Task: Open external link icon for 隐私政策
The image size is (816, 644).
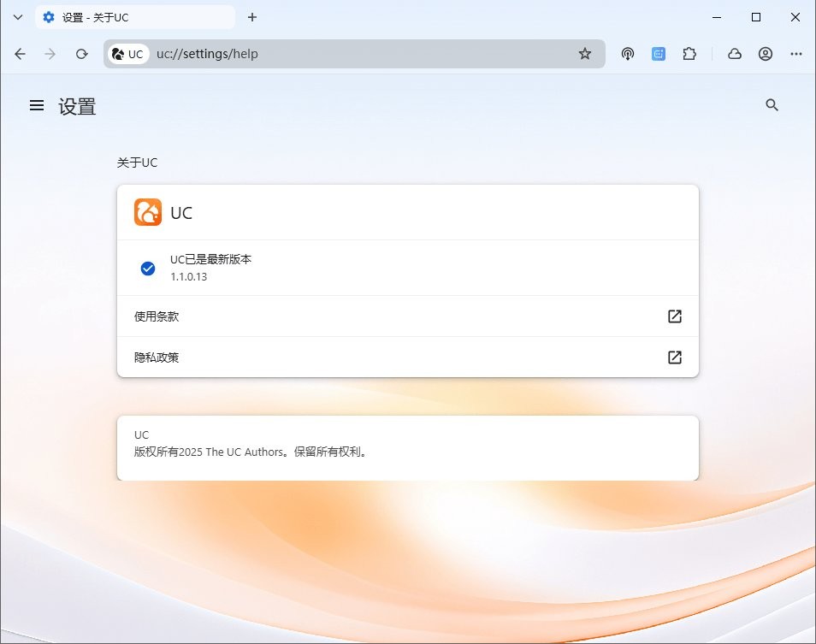Action: click(675, 357)
